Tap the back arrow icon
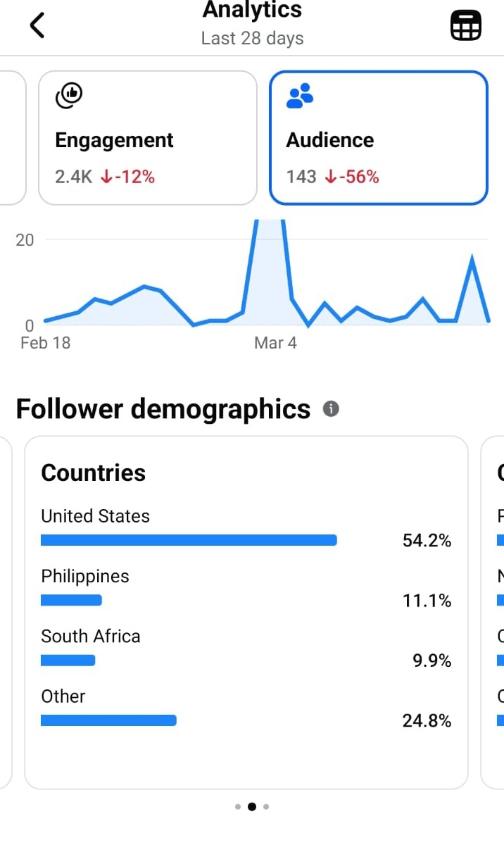This screenshot has height=845, width=504. point(37,26)
